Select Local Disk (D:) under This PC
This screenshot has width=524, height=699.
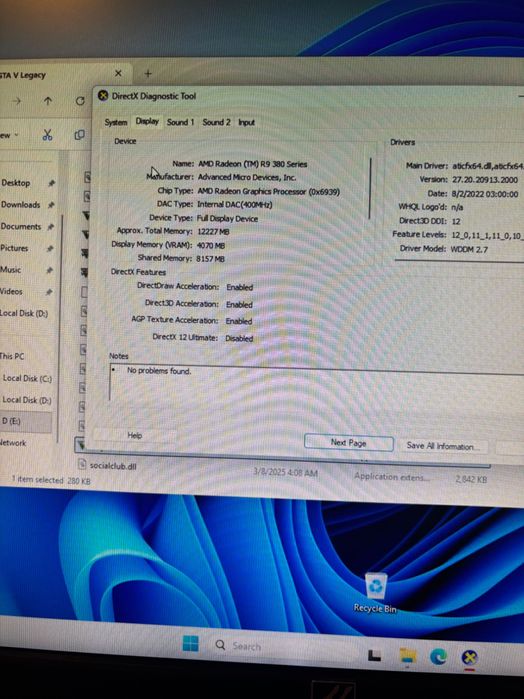pos(27,400)
